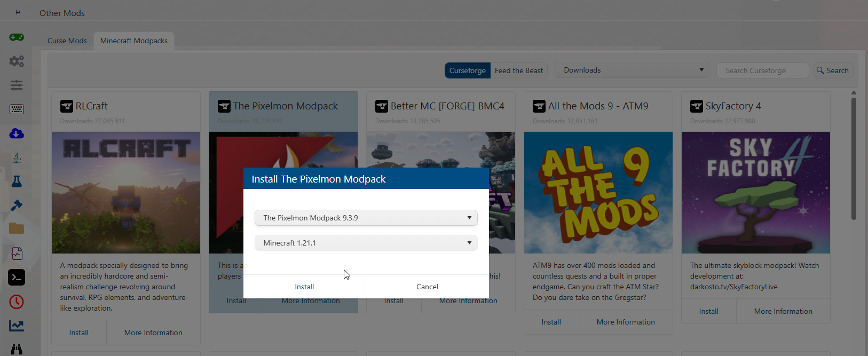Click the green gamepad sidebar icon
Image resolution: width=868 pixels, height=356 pixels.
pyautogui.click(x=17, y=37)
